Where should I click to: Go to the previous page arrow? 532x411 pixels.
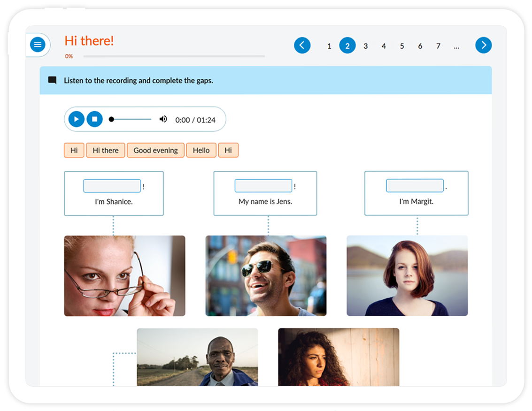302,46
